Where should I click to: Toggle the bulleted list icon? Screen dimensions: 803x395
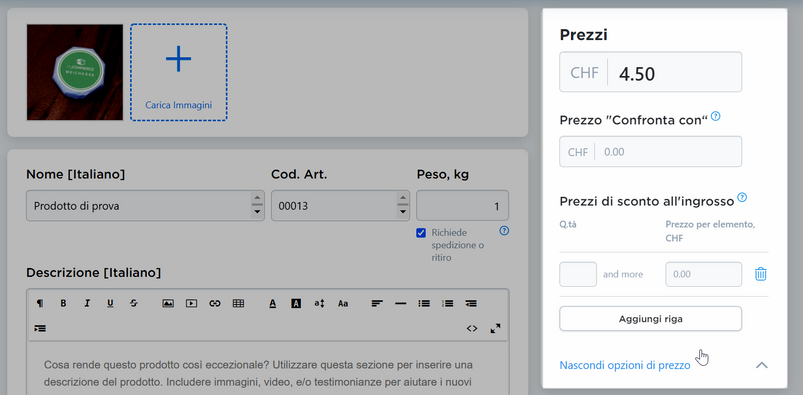424,303
